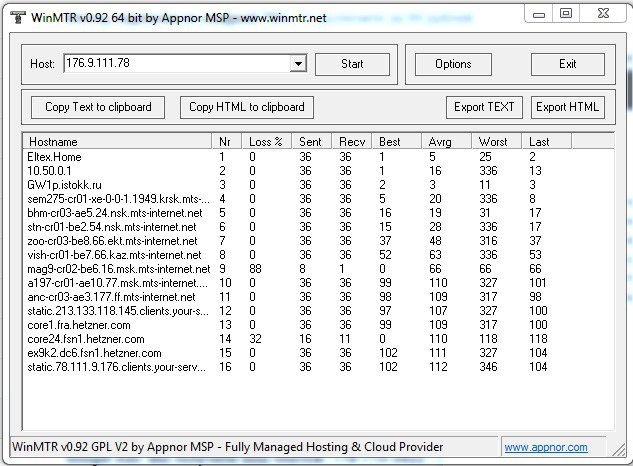
Task: Click the Nr column header
Action: pos(226,142)
